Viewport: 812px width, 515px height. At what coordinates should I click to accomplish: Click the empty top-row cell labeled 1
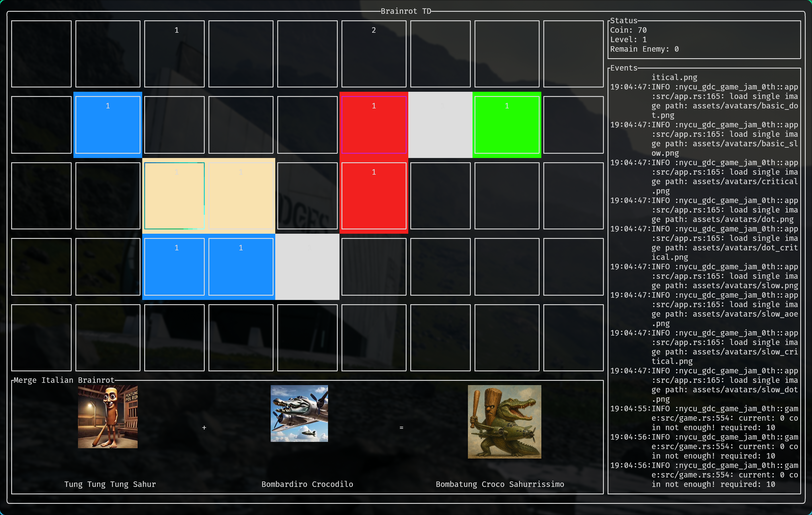[174, 54]
